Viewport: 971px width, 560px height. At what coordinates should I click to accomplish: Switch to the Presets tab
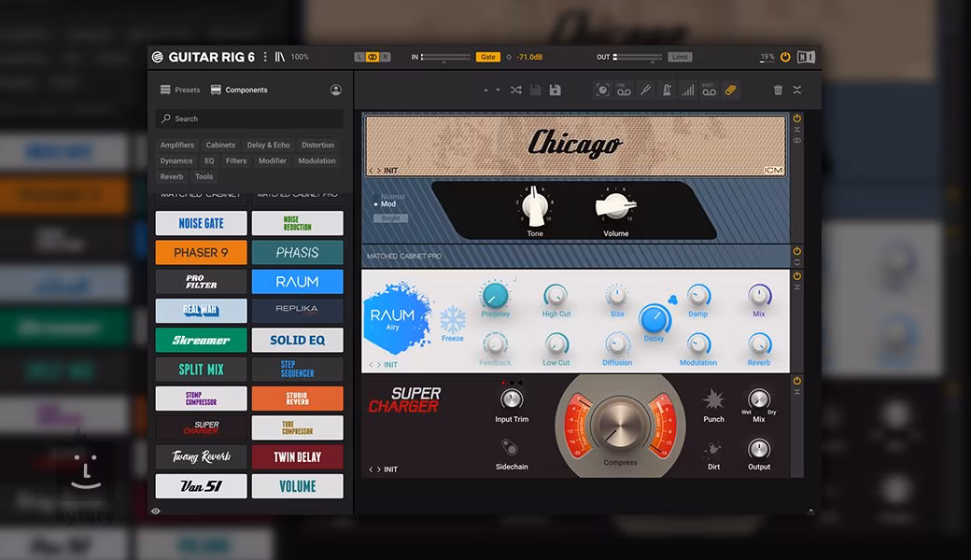click(180, 90)
